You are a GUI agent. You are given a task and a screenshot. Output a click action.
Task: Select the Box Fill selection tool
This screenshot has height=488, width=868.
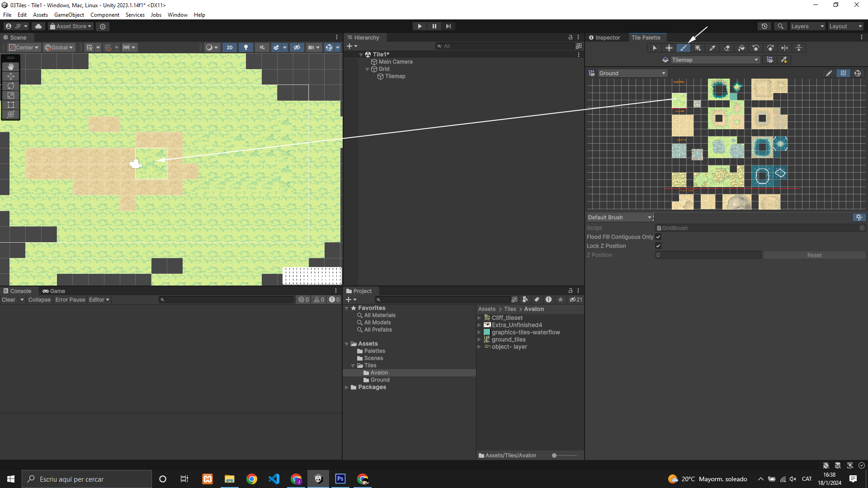698,48
